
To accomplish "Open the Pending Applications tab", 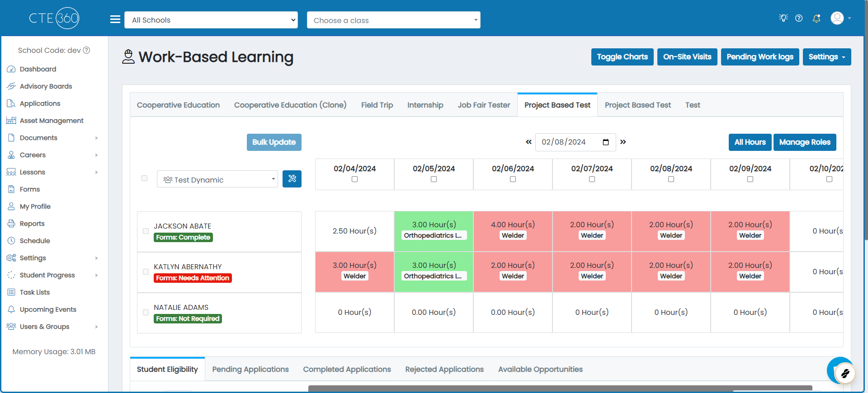I will point(250,369).
